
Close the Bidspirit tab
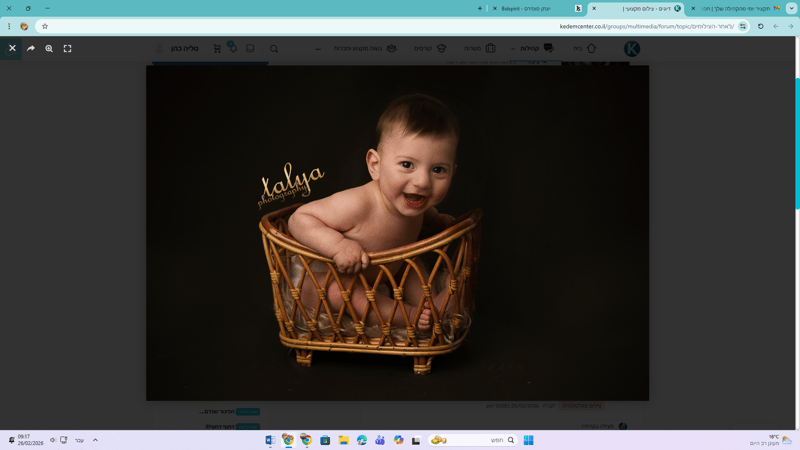pyautogui.click(x=494, y=8)
